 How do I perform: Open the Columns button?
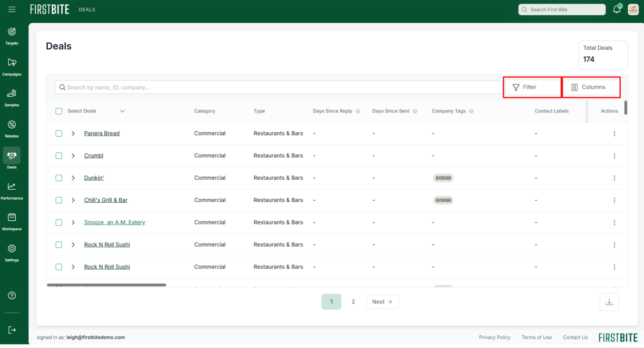pos(591,87)
